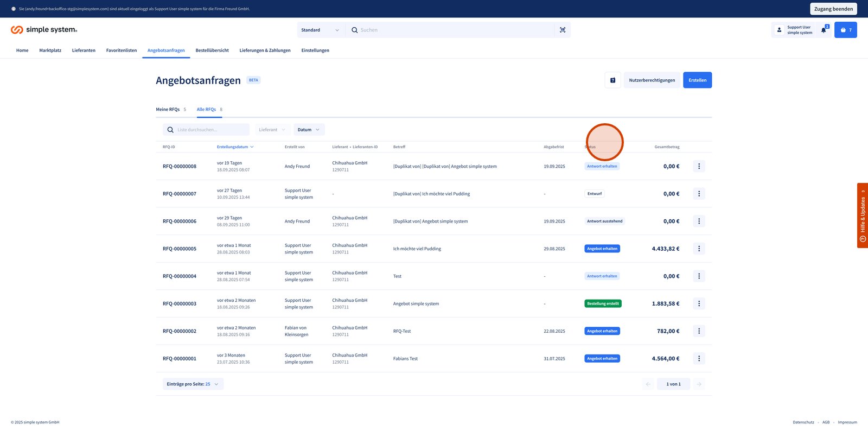Viewport: 868px width, 431px height.
Task: Open the Datenschutz footer link
Action: pyautogui.click(x=803, y=422)
